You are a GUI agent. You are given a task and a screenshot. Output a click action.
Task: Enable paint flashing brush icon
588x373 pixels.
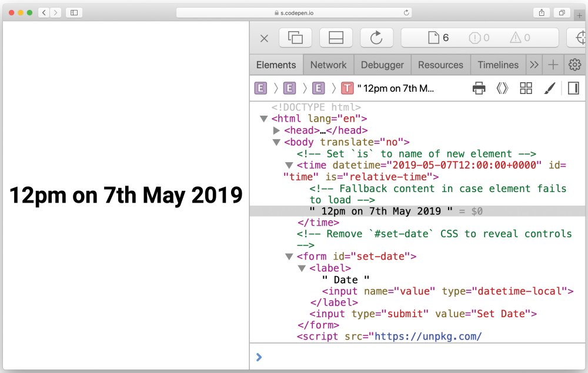click(x=549, y=88)
